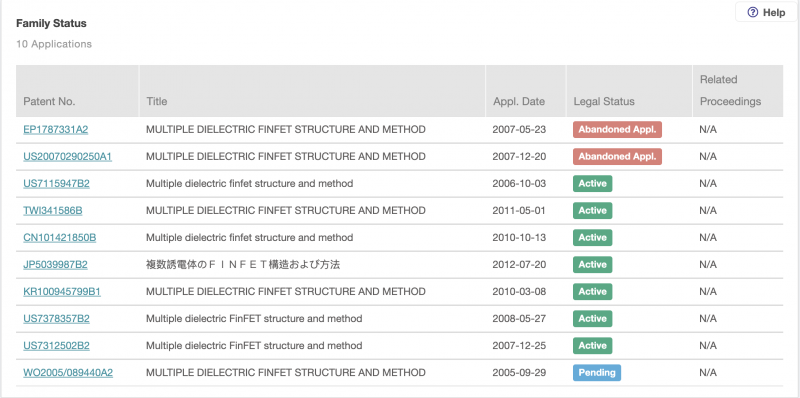The height and width of the screenshot is (398, 800).
Task: Click the Legal Status column header
Action: 604,102
